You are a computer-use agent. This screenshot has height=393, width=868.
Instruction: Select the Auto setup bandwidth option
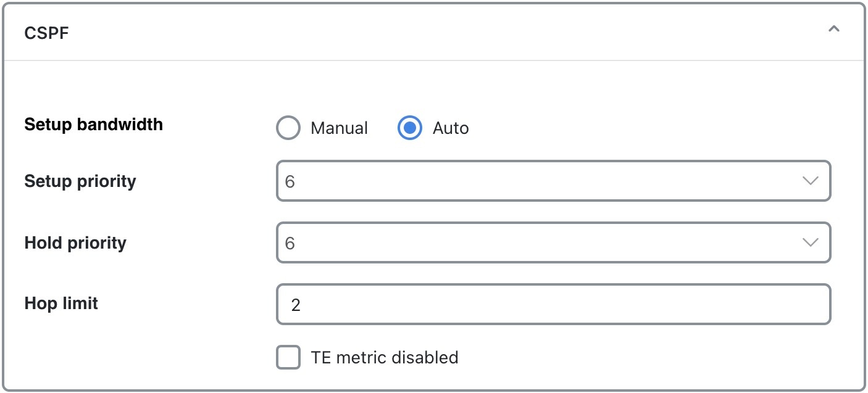409,128
